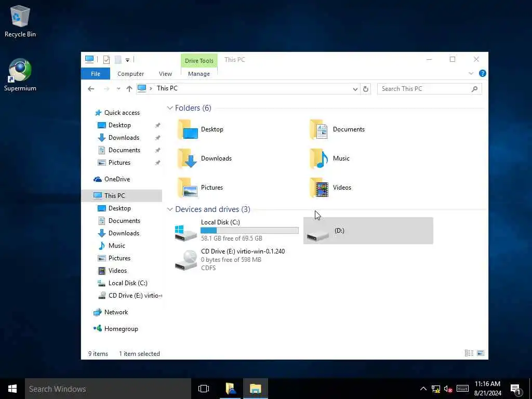Image resolution: width=532 pixels, height=399 pixels.
Task: Open pinned Desktop under Quick access
Action: pos(119,125)
